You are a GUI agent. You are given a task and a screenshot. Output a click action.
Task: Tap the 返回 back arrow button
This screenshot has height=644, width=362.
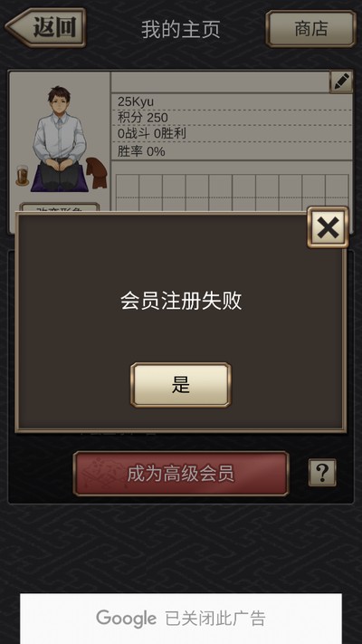tap(45, 28)
